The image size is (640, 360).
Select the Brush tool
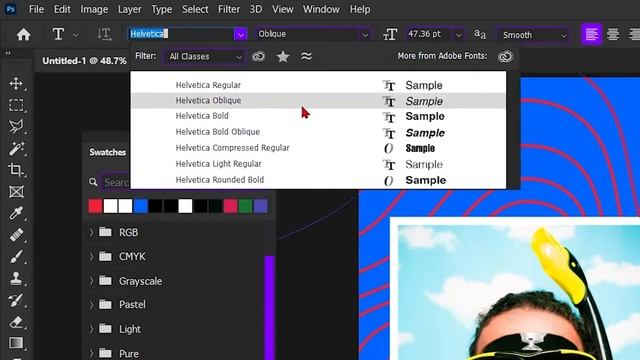point(16,257)
